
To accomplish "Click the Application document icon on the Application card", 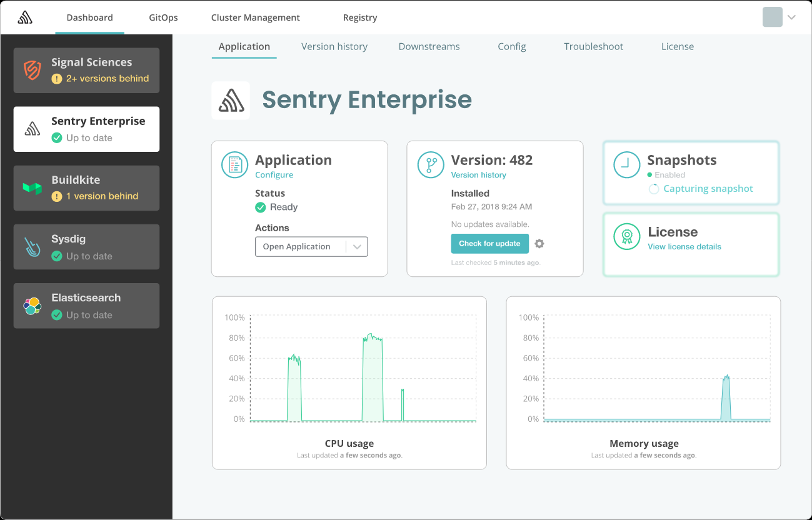I will click(234, 164).
